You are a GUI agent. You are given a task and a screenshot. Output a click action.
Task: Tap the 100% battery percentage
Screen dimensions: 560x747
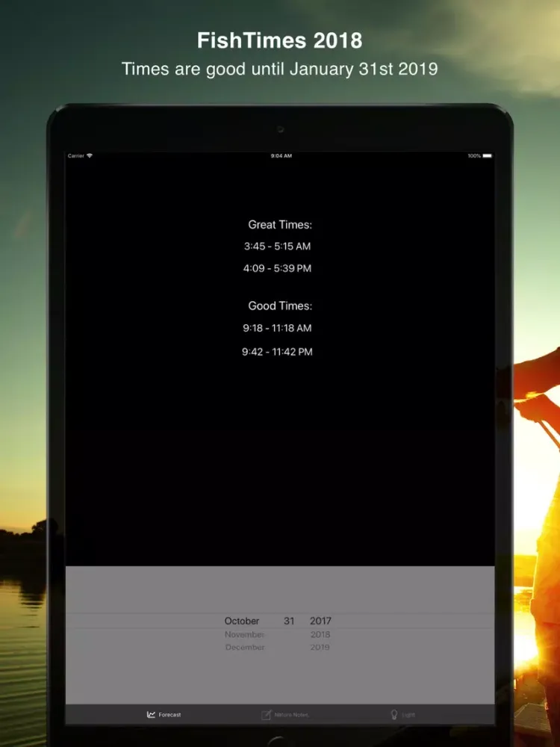474,156
